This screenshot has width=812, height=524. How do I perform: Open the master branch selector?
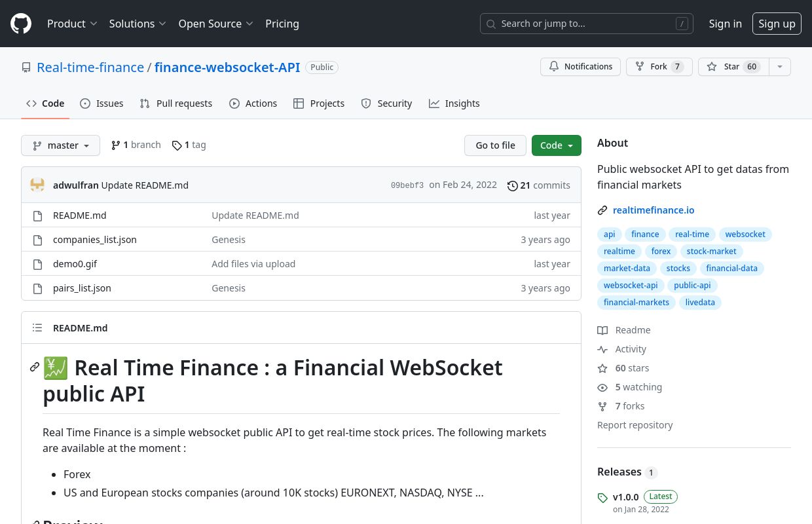click(60, 145)
